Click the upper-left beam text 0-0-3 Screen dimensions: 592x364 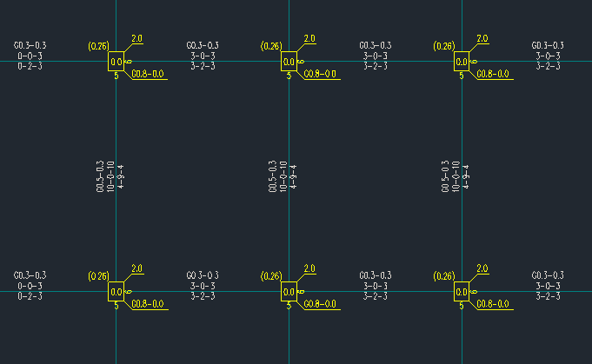(x=30, y=56)
